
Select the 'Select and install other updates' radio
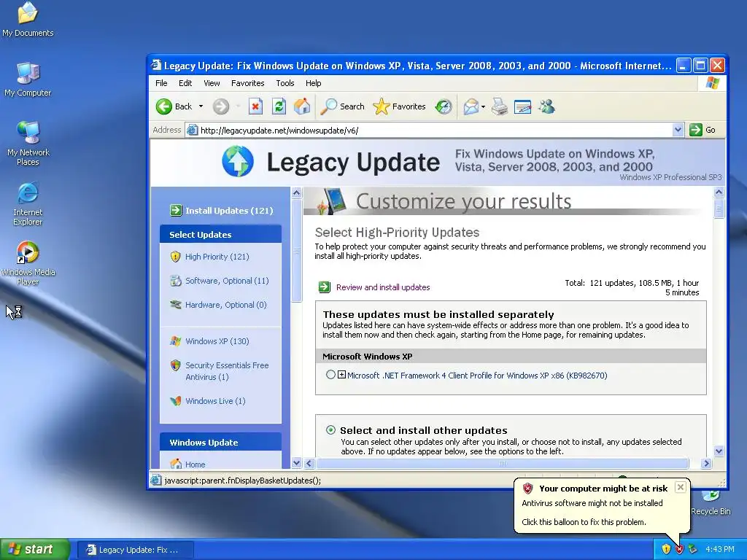330,430
